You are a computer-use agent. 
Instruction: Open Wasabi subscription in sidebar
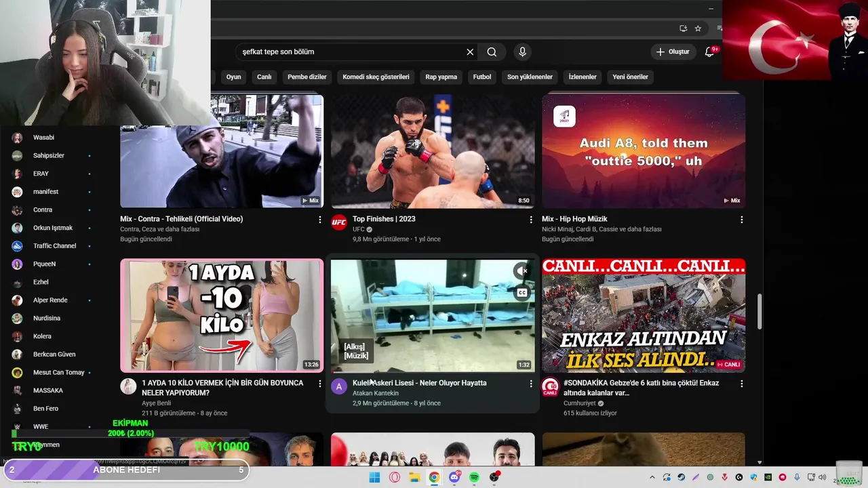coord(52,138)
